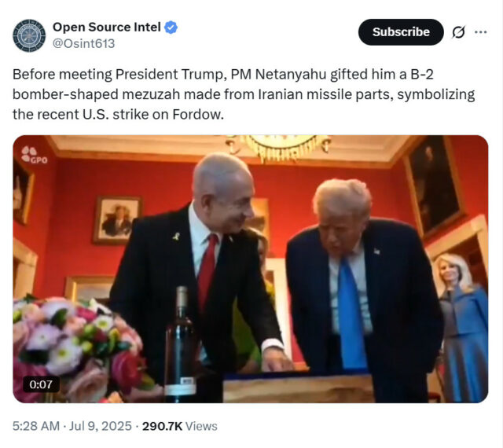Screen dimensions: 503x448
Task: Open the Grok slashed-circle icon
Action: point(458,32)
